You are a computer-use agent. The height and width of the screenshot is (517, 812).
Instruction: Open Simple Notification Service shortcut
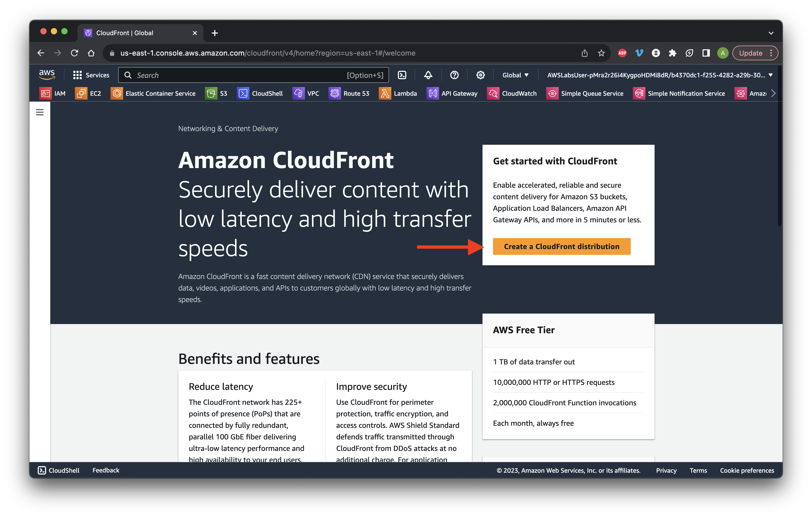[x=679, y=94]
